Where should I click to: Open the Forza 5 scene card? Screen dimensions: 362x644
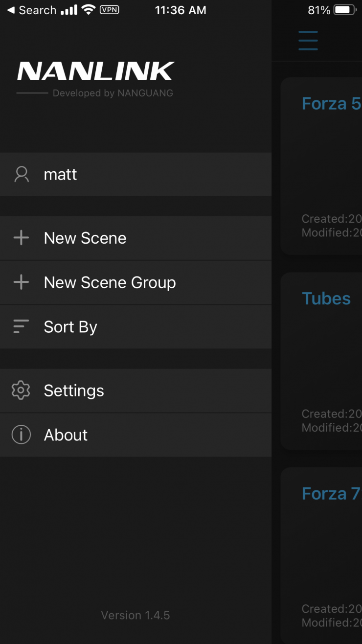[322, 166]
